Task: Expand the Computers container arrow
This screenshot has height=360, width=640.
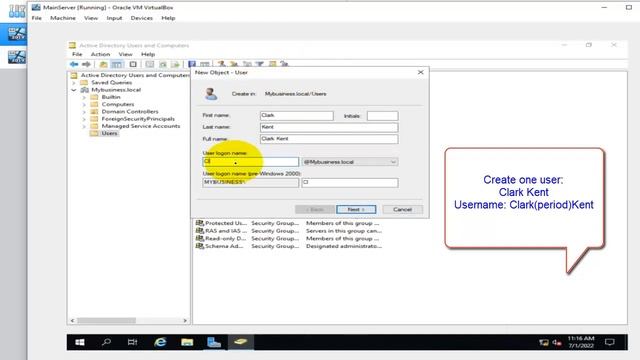Action: click(84, 104)
